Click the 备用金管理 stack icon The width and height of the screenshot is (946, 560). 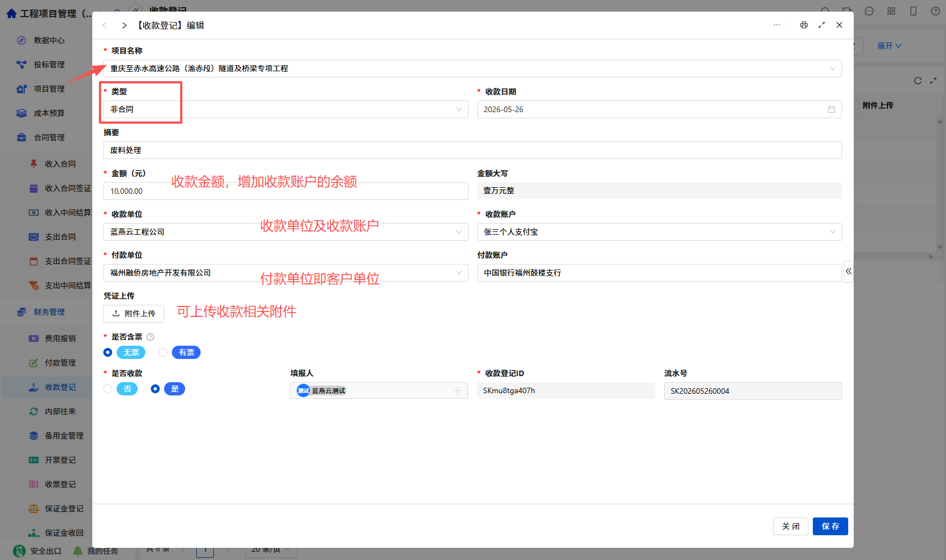pyautogui.click(x=34, y=436)
